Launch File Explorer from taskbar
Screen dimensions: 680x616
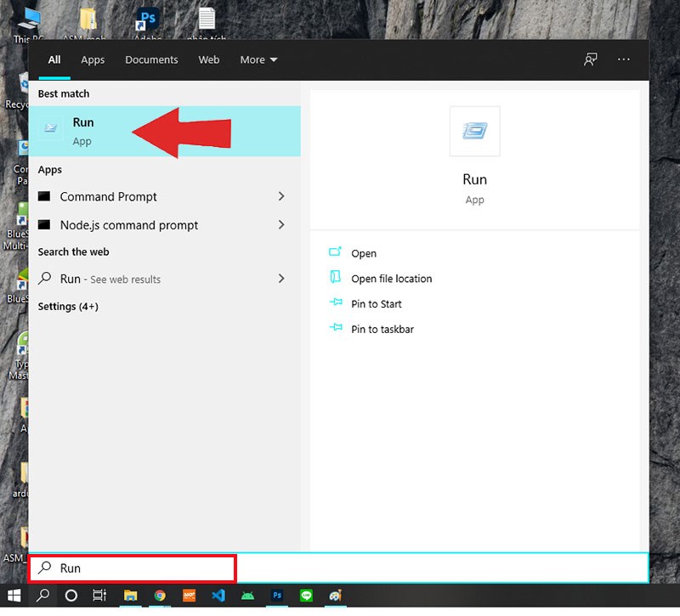pos(130,596)
